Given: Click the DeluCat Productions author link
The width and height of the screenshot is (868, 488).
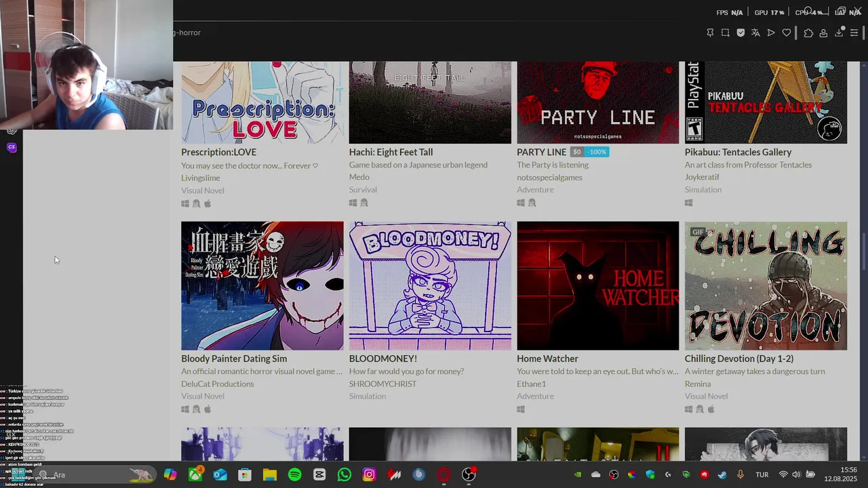Looking at the screenshot, I should coord(217,384).
